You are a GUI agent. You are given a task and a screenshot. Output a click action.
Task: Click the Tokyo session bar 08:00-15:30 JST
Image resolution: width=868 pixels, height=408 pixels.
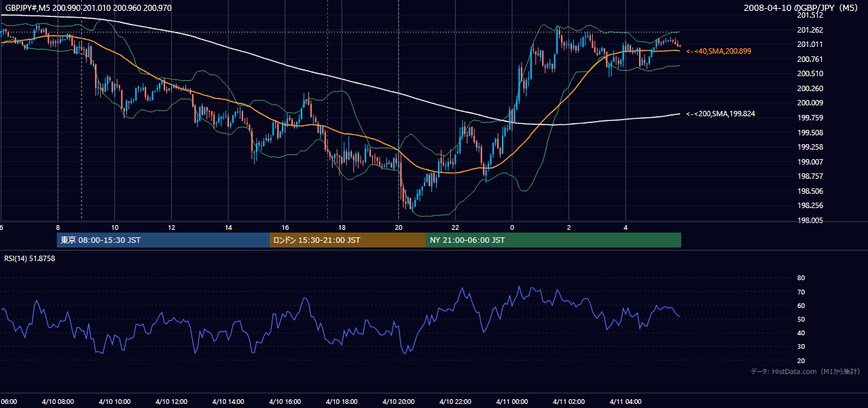(163, 240)
